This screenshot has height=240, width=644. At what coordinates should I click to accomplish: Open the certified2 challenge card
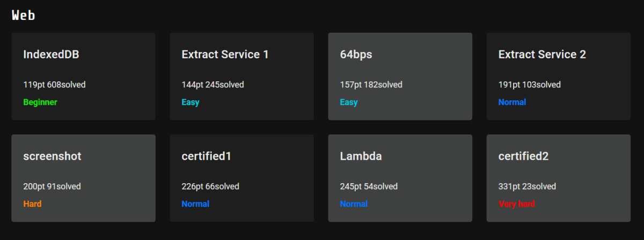tap(558, 178)
